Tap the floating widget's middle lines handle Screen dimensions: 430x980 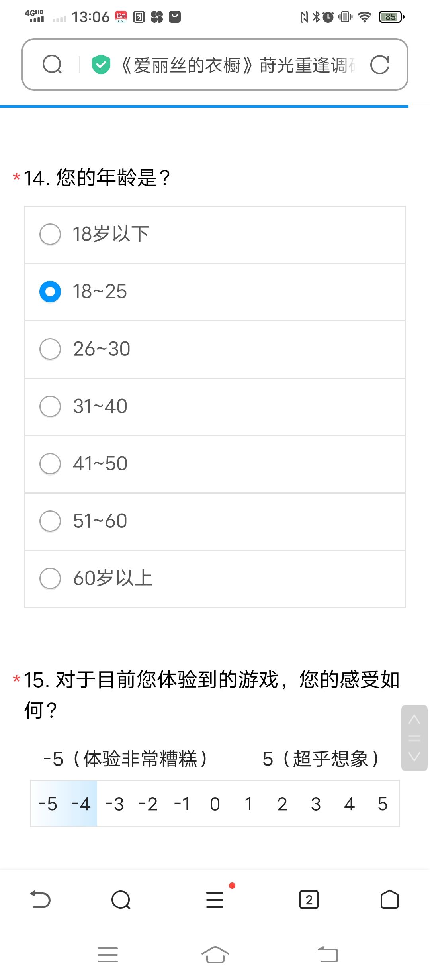pos(414,738)
